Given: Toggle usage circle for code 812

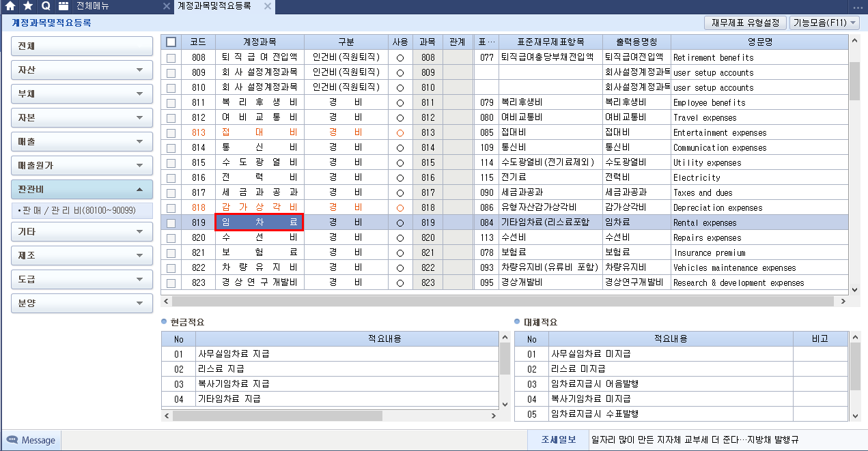Looking at the screenshot, I should (400, 117).
